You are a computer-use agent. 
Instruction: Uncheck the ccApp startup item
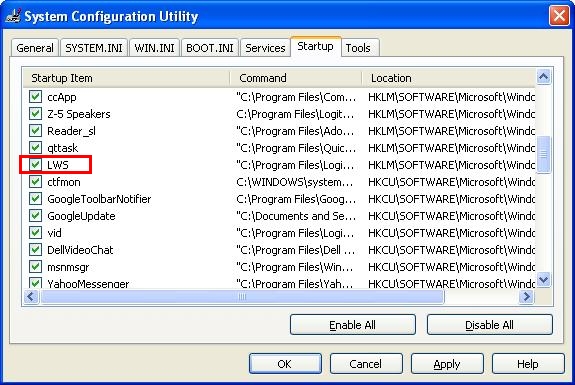35,97
